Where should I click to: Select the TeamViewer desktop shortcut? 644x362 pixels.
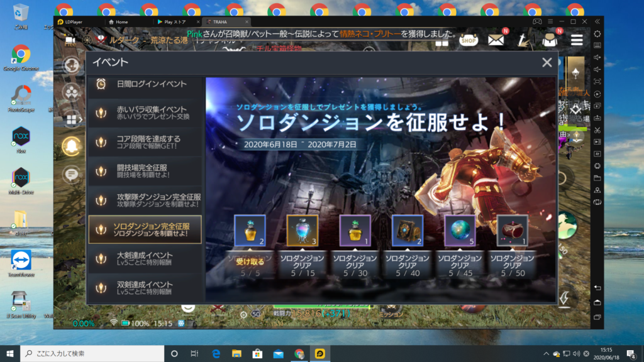(x=21, y=263)
